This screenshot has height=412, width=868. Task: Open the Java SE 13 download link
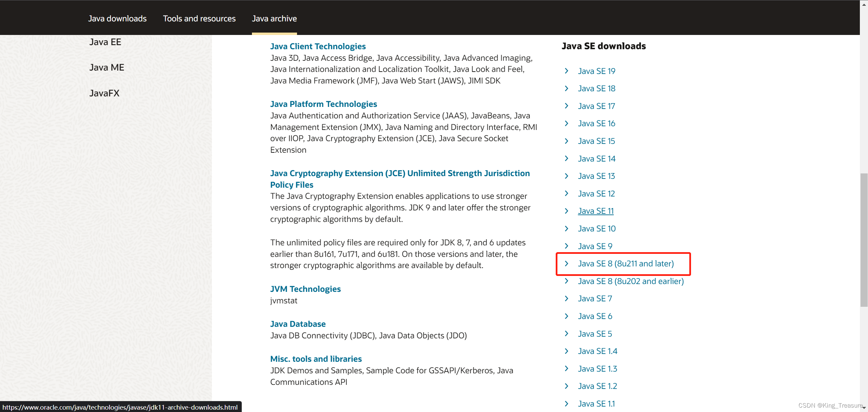click(x=596, y=176)
